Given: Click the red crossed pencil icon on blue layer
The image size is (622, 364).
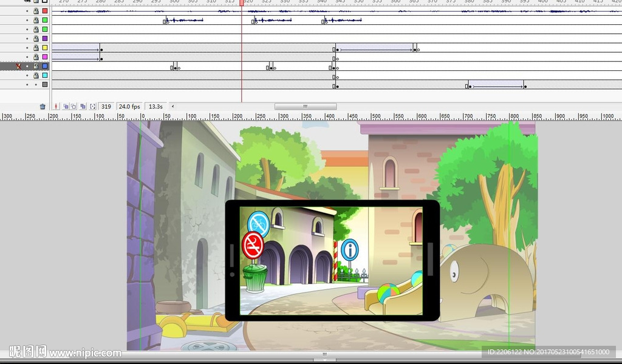Looking at the screenshot, I should click(x=18, y=66).
